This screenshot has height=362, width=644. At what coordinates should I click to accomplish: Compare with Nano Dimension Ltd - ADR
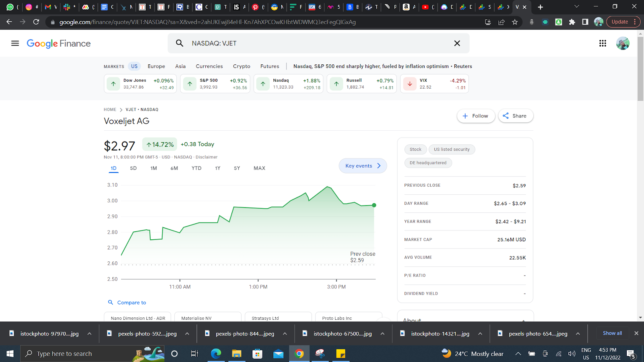point(138,317)
